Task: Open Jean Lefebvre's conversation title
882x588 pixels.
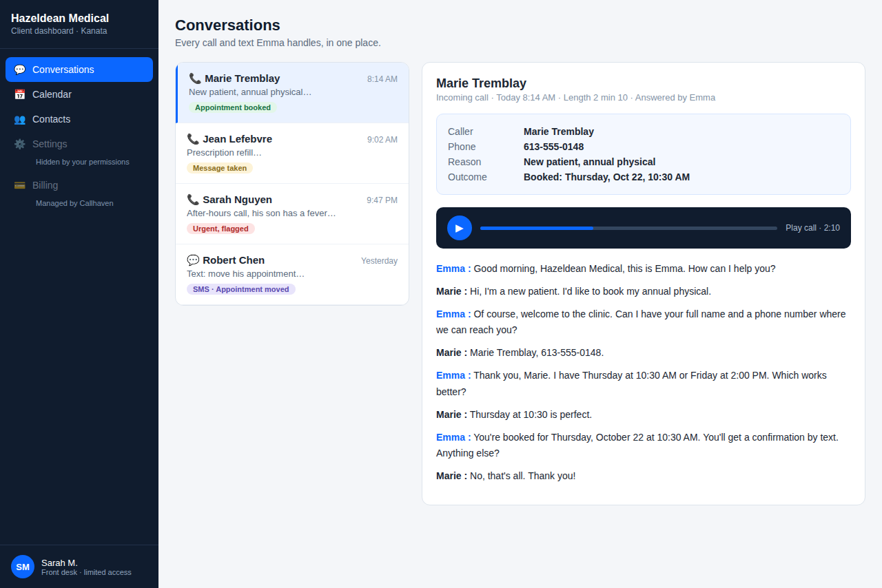Action: (237, 139)
